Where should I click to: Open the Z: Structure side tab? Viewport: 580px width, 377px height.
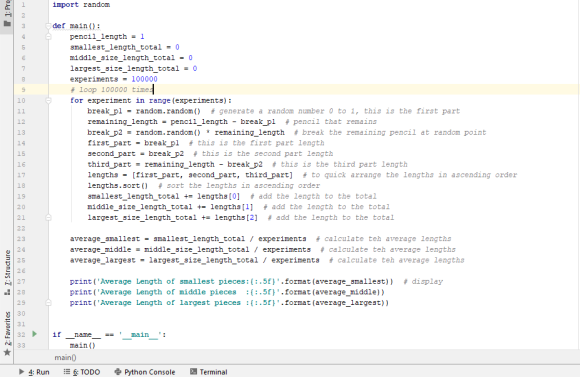(7, 273)
